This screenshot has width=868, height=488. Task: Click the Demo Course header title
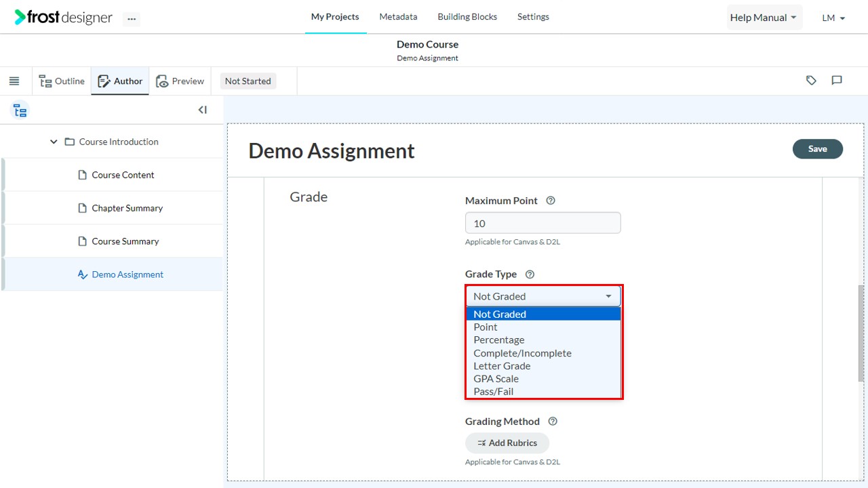point(427,44)
